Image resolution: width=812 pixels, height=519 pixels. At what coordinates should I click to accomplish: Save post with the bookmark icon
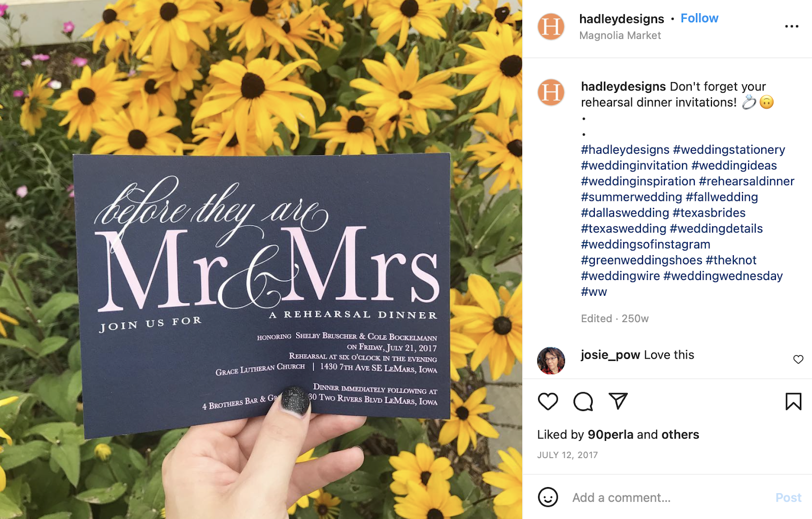click(793, 401)
